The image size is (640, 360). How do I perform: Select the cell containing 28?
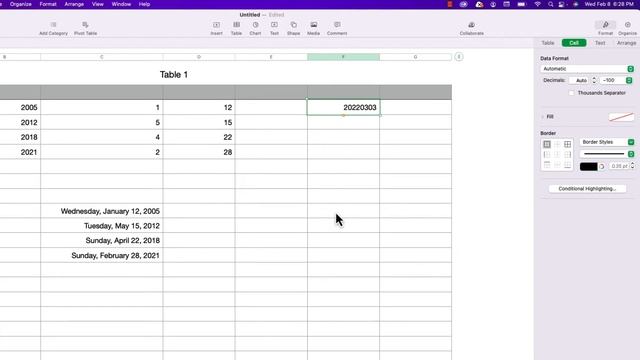coord(199,152)
